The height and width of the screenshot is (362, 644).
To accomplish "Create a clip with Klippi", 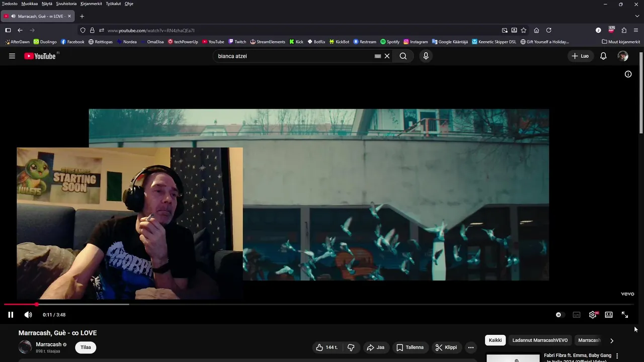I will (x=446, y=347).
